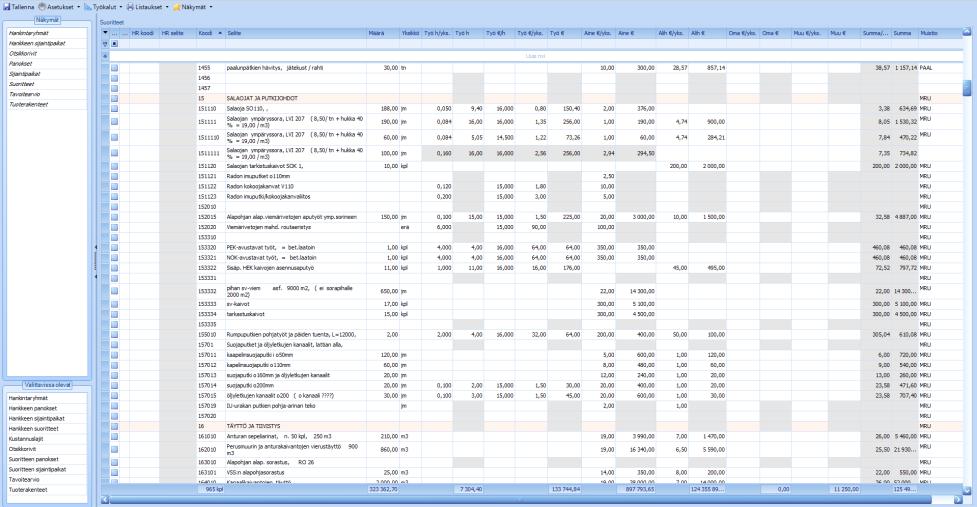Click the 'Lisää rivi' new row field

[x=535, y=56]
